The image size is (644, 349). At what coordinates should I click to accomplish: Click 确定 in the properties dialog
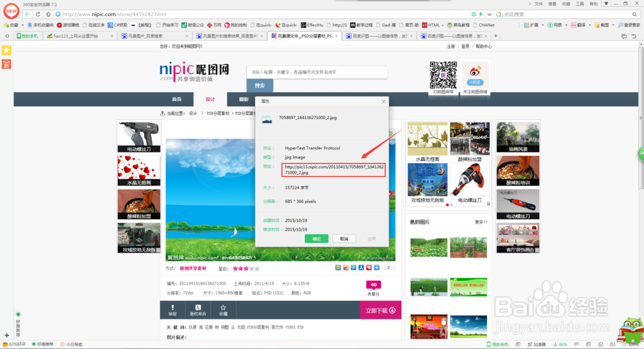tap(316, 238)
